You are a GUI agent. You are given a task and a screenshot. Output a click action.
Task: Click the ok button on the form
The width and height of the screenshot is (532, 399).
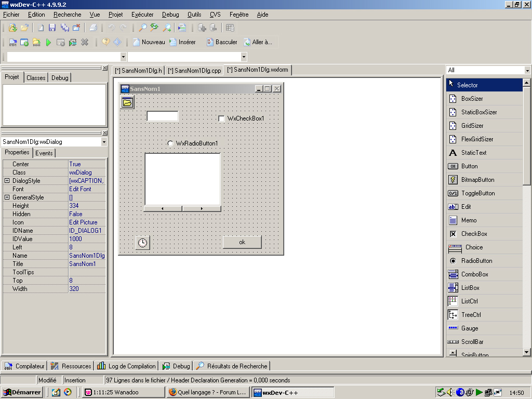coord(242,242)
